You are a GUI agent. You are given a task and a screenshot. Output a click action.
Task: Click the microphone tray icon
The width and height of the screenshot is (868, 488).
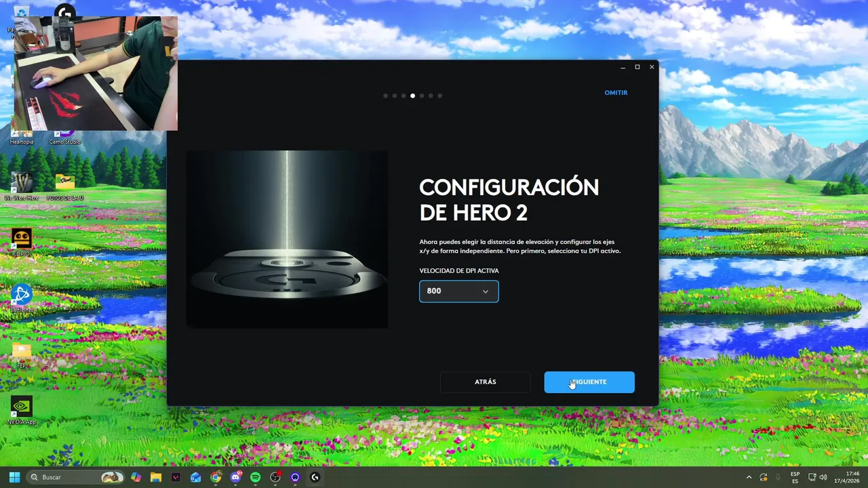(778, 477)
